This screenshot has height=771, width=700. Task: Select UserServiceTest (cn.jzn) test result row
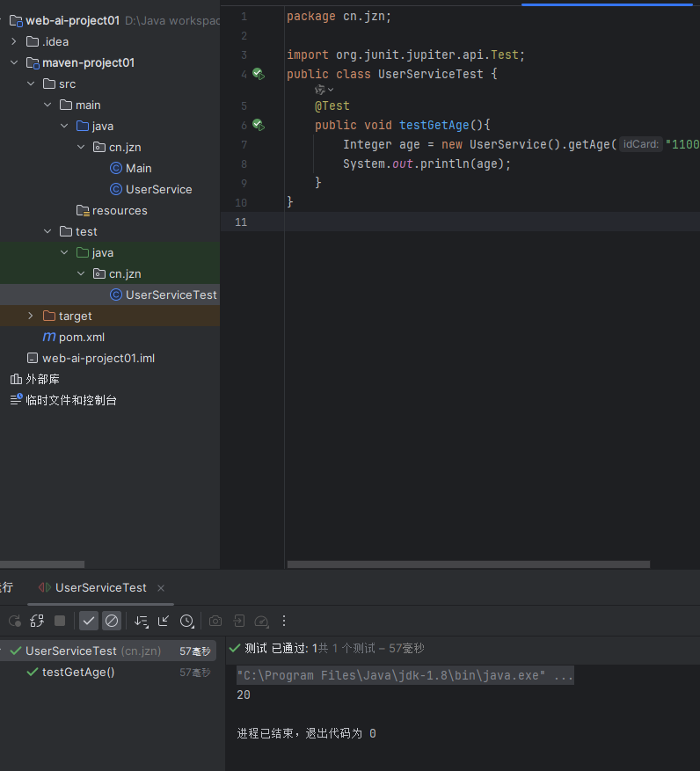point(108,651)
